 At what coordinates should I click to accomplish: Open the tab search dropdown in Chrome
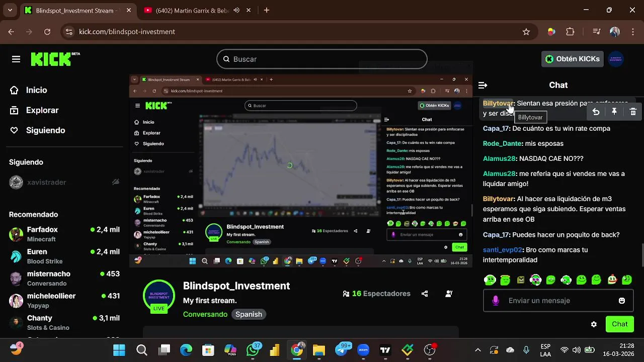10,10
